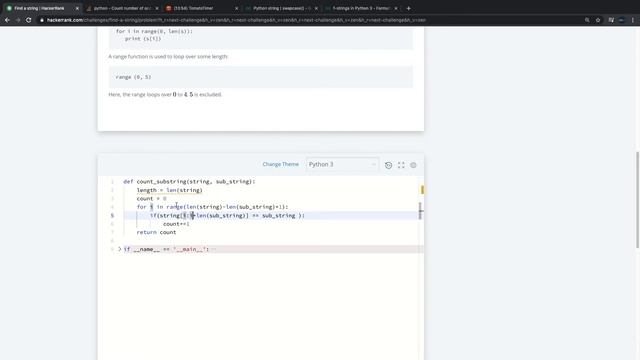Close the Python string swapcase tab
The image size is (640, 360).
pos(316,8)
